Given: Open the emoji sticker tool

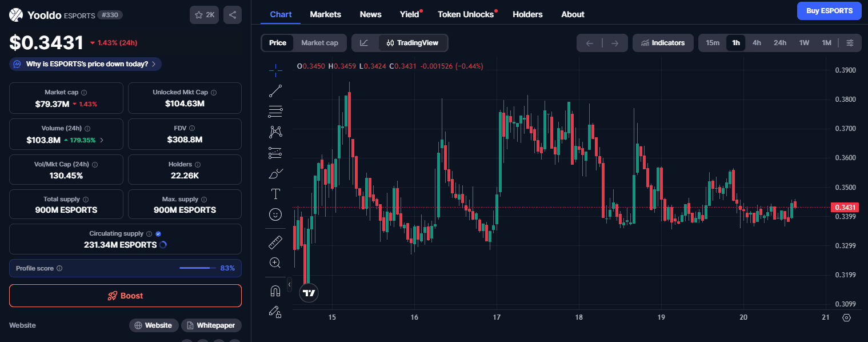Looking at the screenshot, I should 275,214.
